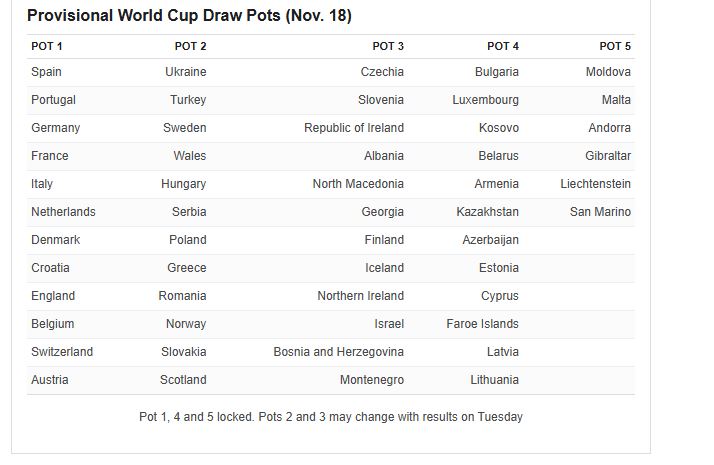Click the POT 5 column header

coord(615,46)
